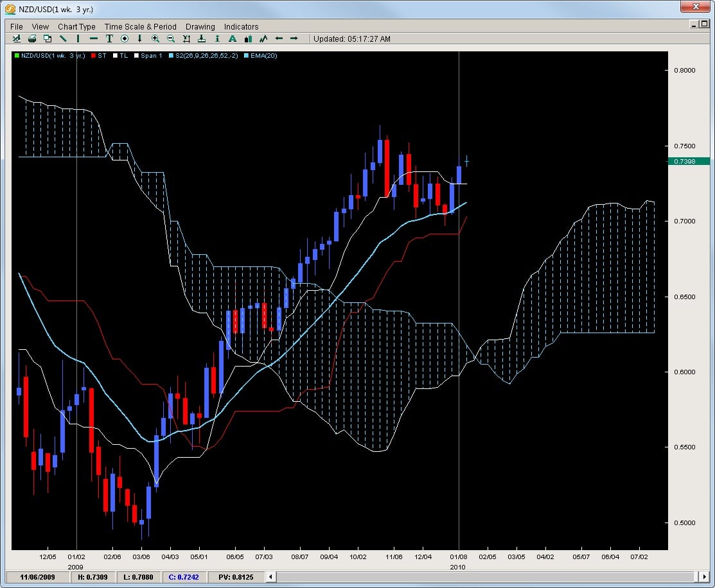The image size is (715, 588).
Task: Select the text annotation T tool
Action: click(109, 39)
